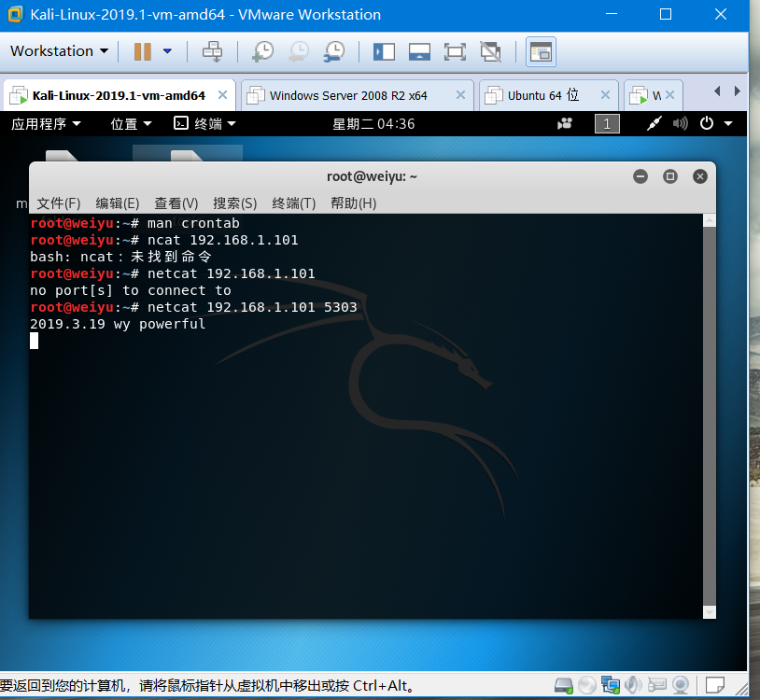Click the root@weiyu: ~ terminal title bar
The height and width of the screenshot is (700, 760).
(x=372, y=176)
